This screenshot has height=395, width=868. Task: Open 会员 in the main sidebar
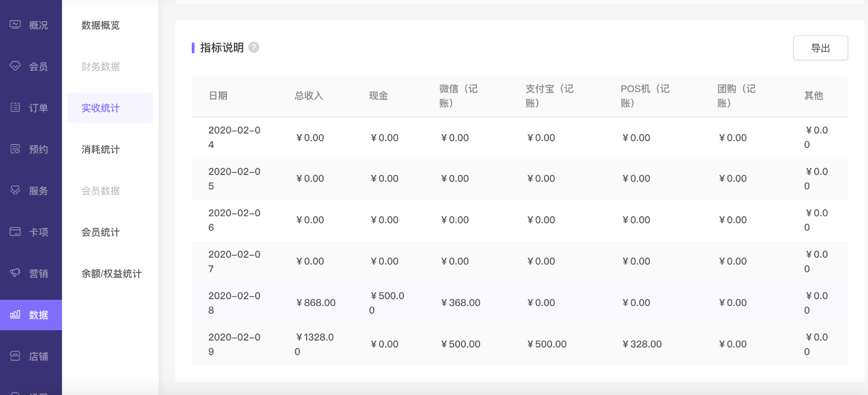pyautogui.click(x=31, y=66)
